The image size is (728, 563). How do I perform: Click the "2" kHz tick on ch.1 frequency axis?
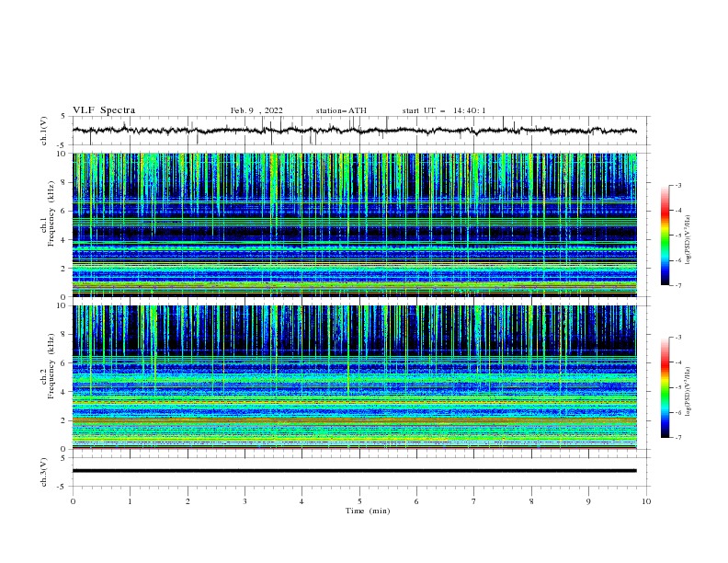[x=64, y=268]
